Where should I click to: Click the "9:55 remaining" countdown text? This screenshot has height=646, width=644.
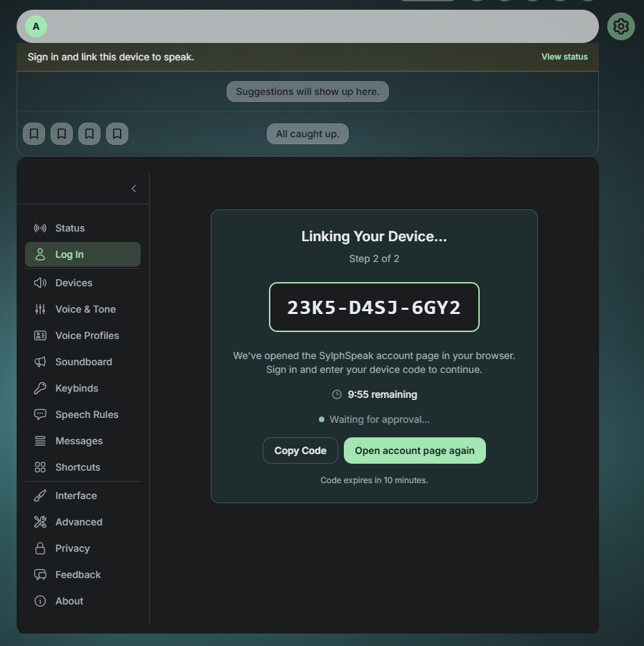383,394
